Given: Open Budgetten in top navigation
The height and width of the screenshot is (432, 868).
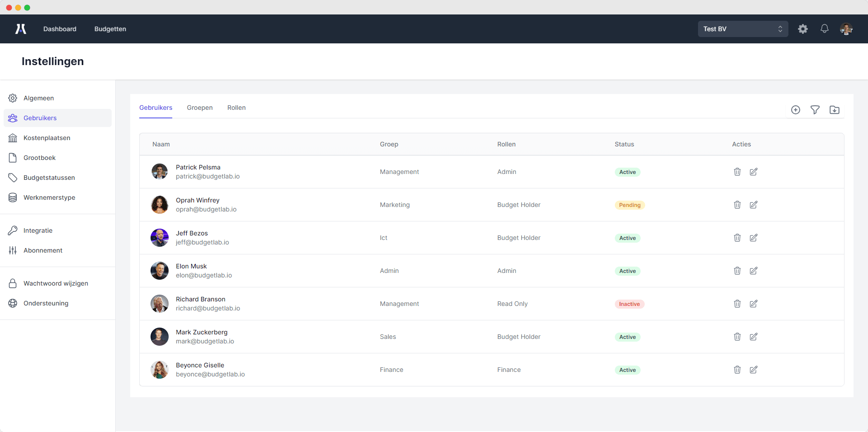Looking at the screenshot, I should [x=110, y=29].
